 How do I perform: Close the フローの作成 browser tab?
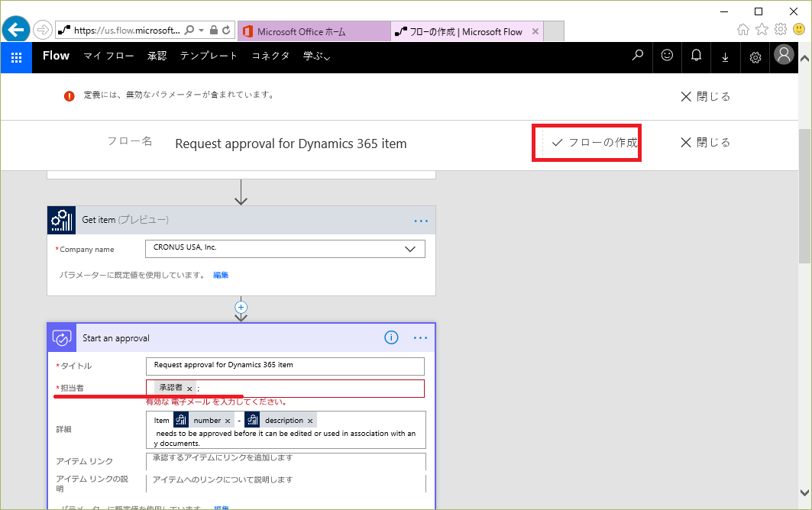coord(535,31)
